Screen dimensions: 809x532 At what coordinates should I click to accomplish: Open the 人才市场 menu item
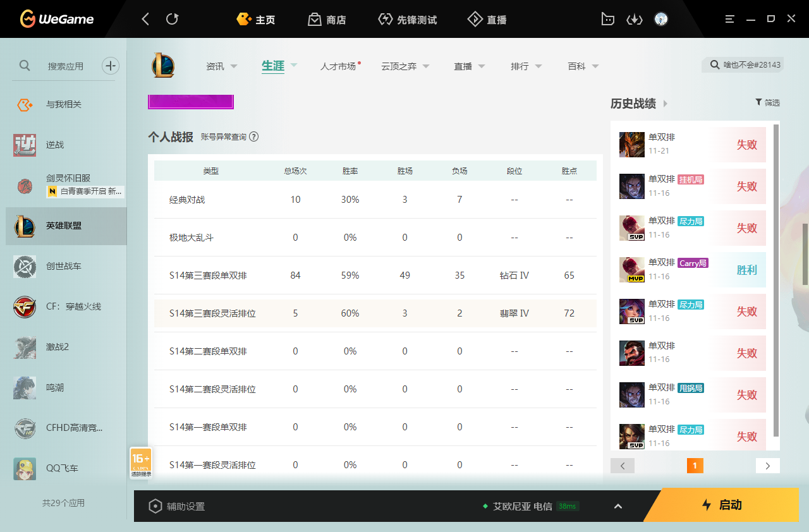coord(338,66)
